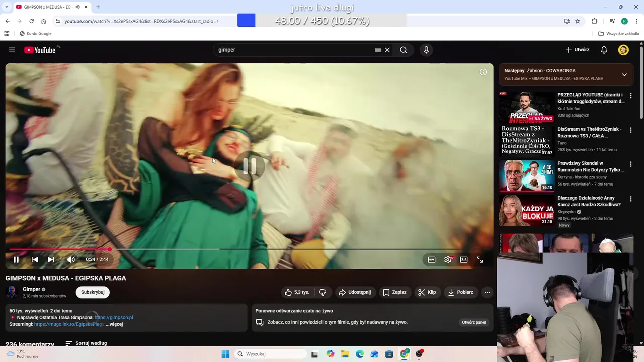
Task: Open the Chrome extensions puzzle icon
Action: 595,21
